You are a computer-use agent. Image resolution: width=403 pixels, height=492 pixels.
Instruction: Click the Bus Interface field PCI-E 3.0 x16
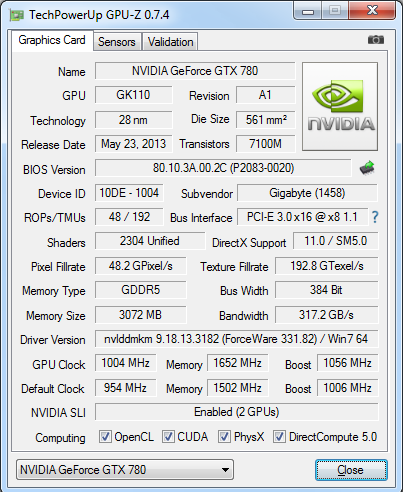tap(302, 217)
